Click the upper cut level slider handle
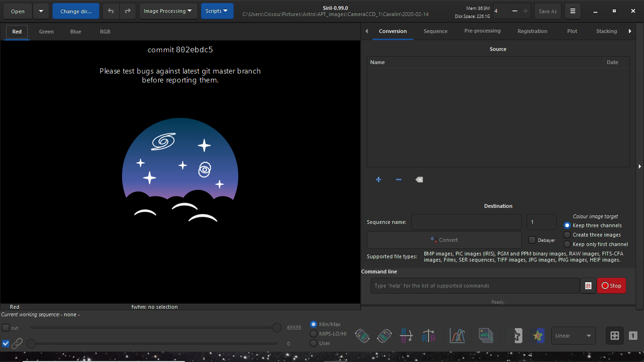Viewport: 644px width, 362px height. (277, 328)
